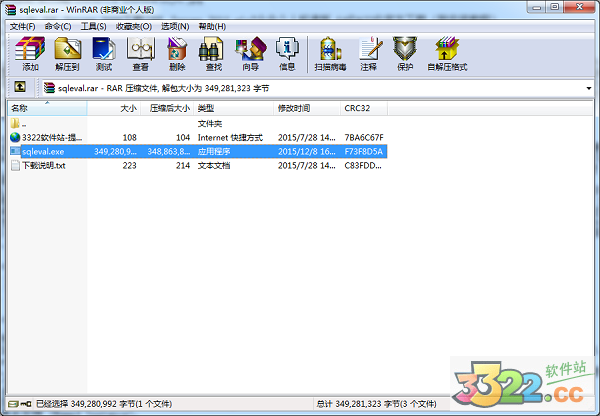
Task: Open the 查看 (View) tool
Action: point(140,54)
